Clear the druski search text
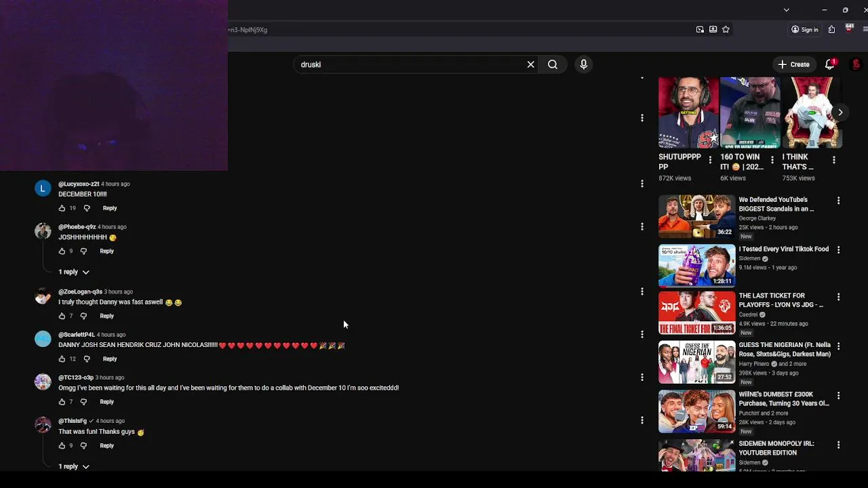868x488 pixels. click(531, 64)
